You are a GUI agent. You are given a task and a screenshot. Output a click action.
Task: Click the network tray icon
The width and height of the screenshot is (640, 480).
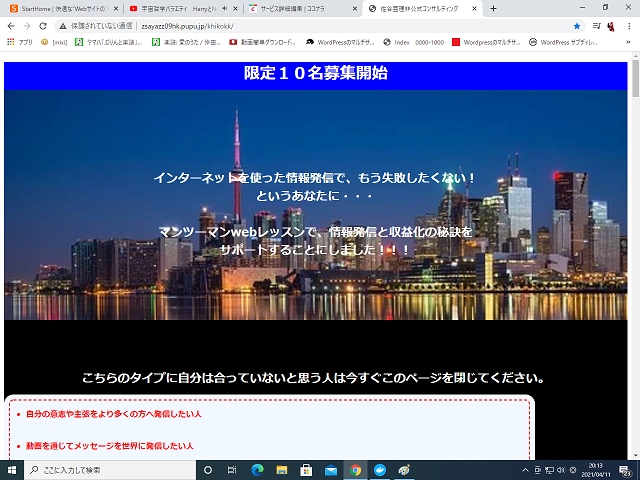(550, 470)
